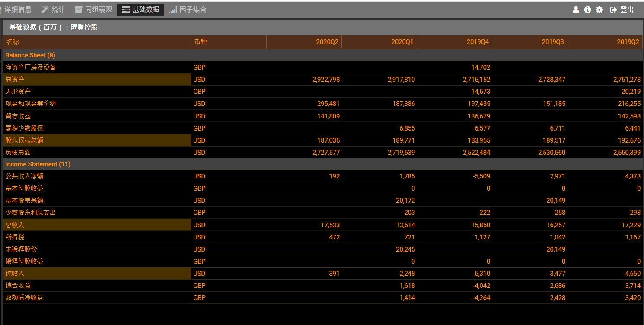Click the cash value 295,481
The width and height of the screenshot is (644, 325).
pyautogui.click(x=328, y=104)
